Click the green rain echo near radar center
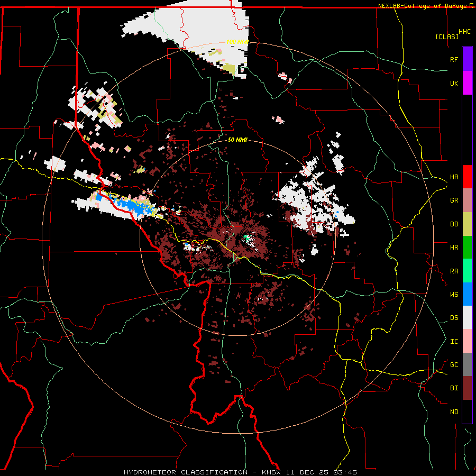The image size is (476, 476). 247,237
